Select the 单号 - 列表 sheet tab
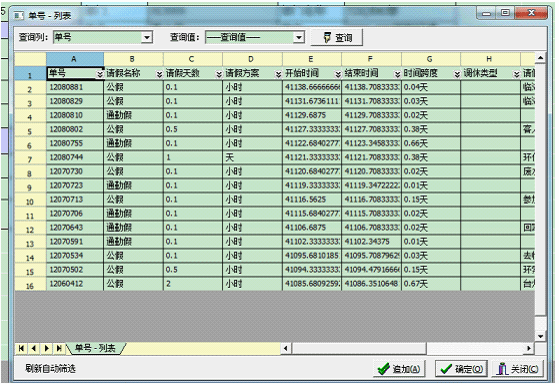The image size is (559, 384). [x=95, y=348]
